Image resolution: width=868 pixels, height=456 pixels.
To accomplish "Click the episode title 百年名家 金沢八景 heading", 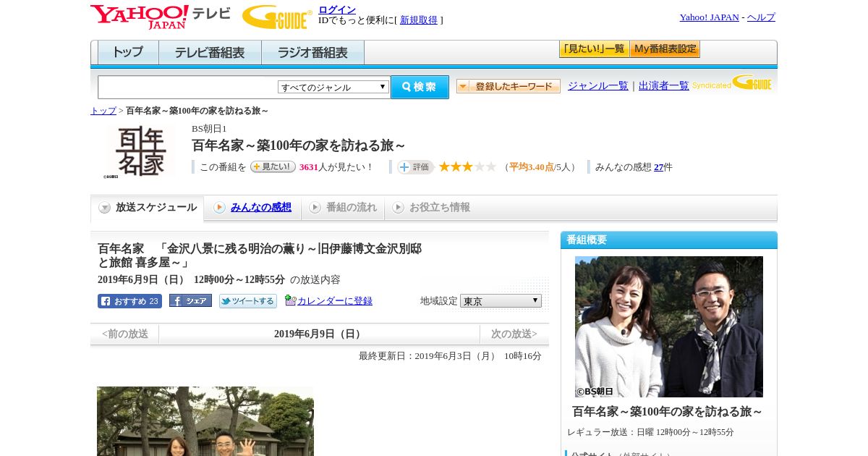I will pos(260,256).
